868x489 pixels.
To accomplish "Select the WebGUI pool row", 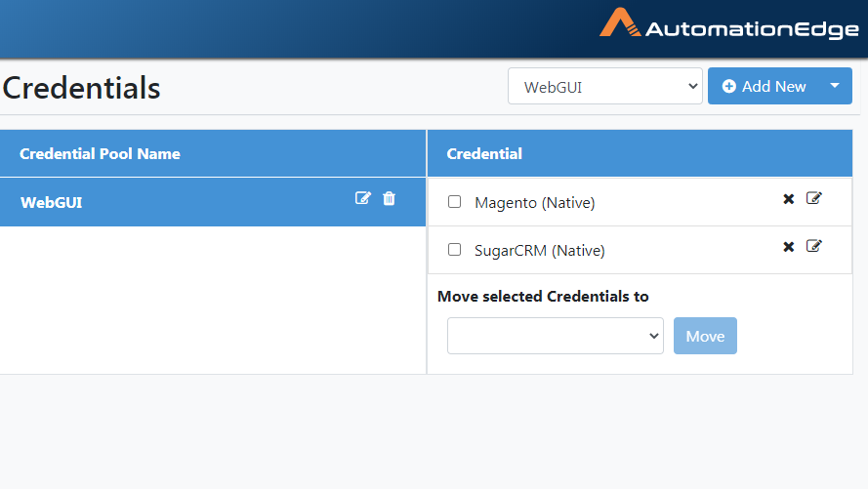I will click(213, 202).
